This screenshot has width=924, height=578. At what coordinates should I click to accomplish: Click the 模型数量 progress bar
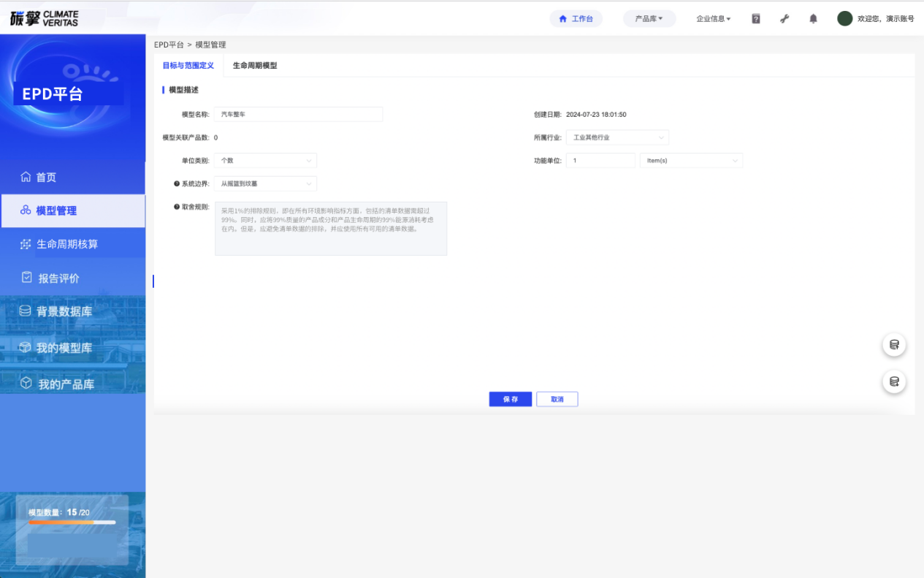pyautogui.click(x=72, y=522)
